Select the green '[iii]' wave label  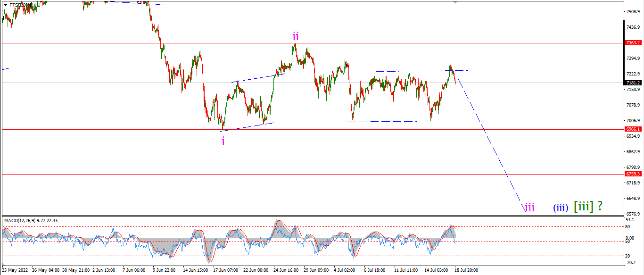[583, 206]
